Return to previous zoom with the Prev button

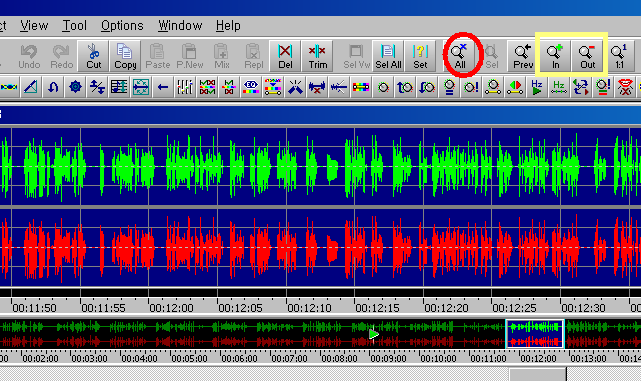(x=523, y=56)
